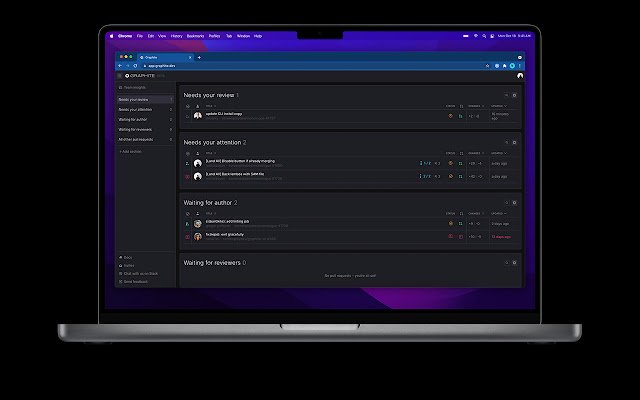Open the File menu in menu bar
The image size is (640, 400).
(x=140, y=36)
